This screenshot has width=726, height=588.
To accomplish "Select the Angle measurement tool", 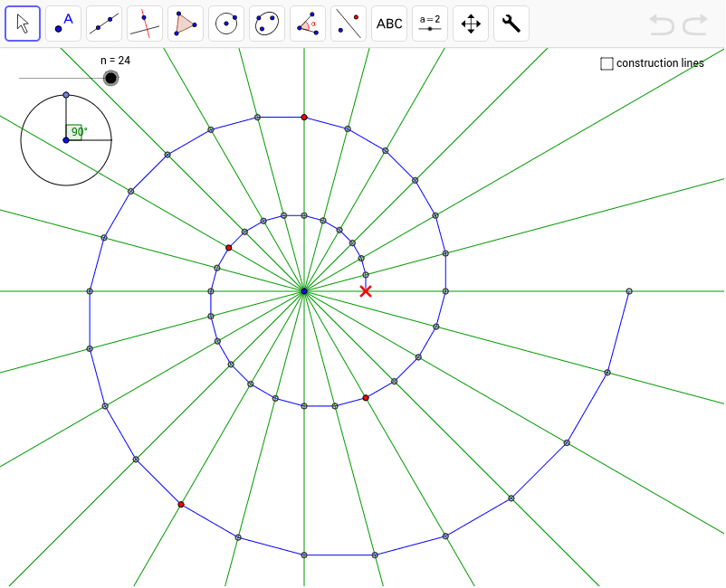I will pyautogui.click(x=308, y=24).
